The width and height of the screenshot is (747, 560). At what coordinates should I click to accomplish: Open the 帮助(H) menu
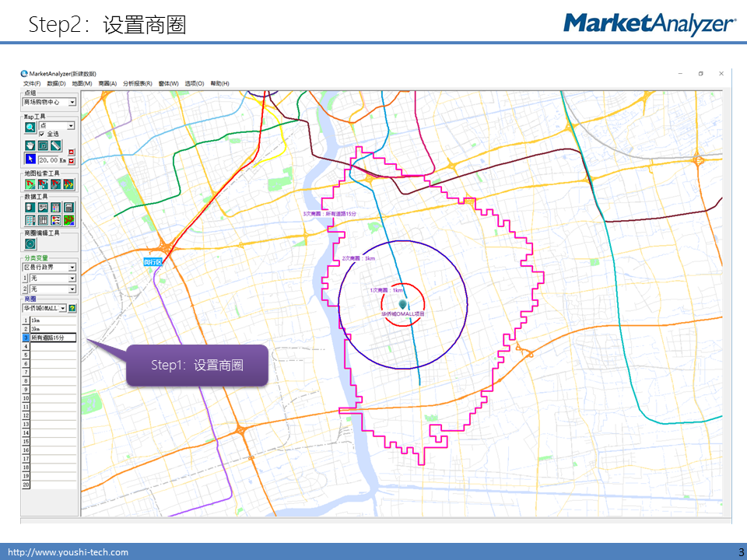(x=219, y=83)
